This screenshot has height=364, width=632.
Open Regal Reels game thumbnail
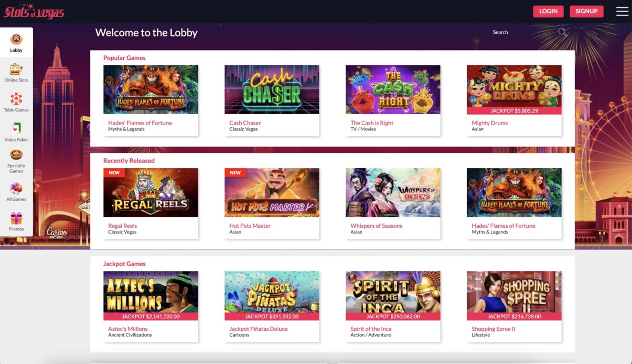tap(151, 193)
